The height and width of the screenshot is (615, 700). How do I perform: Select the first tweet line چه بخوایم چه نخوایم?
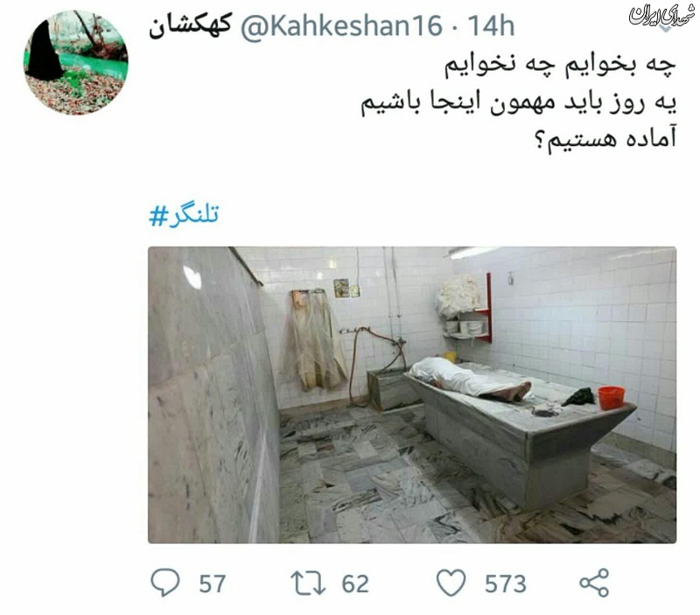pos(560,66)
